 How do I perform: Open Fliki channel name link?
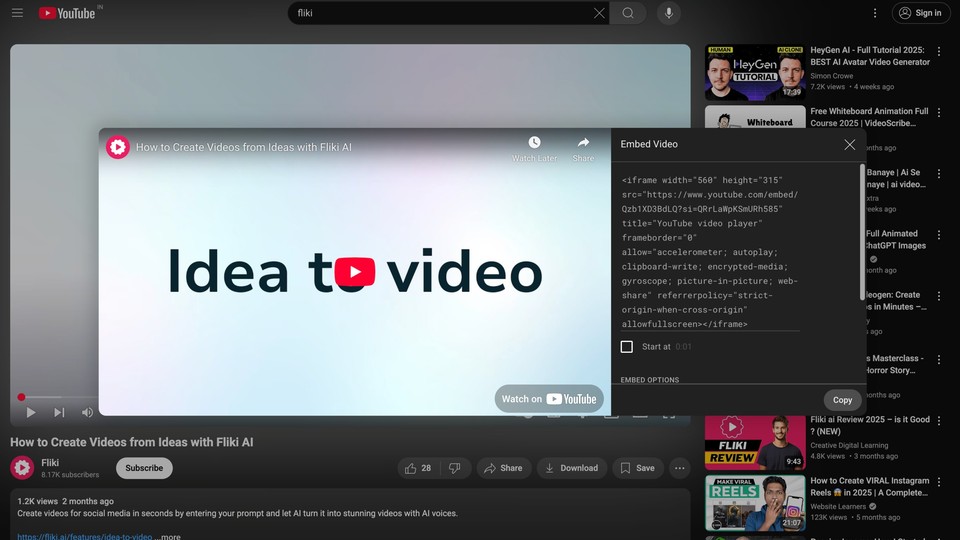[x=50, y=462]
